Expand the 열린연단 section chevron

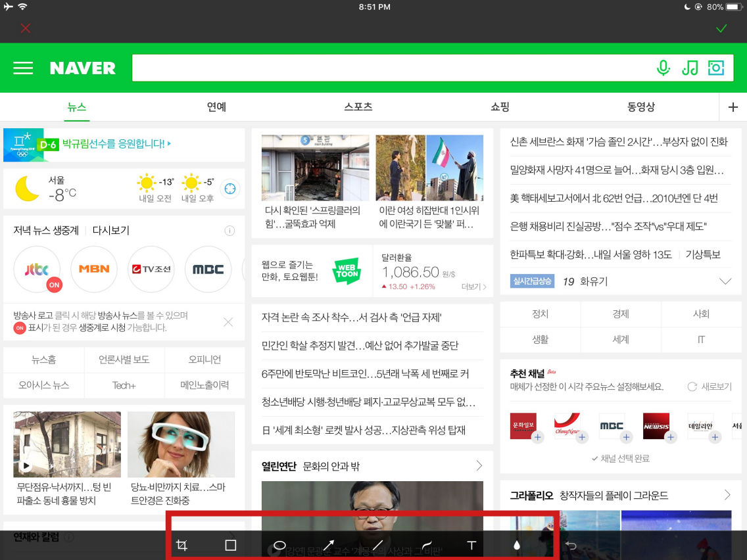pos(479,466)
